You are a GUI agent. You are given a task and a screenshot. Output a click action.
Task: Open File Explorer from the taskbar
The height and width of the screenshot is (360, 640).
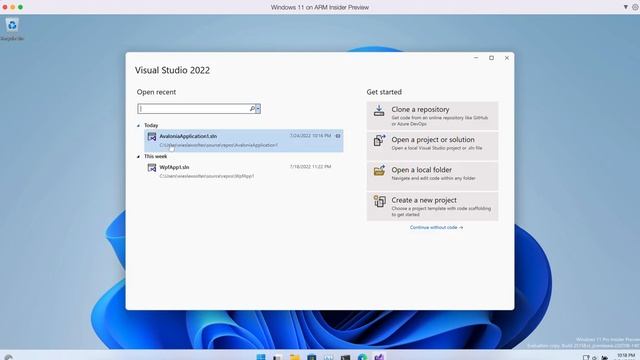coord(295,357)
